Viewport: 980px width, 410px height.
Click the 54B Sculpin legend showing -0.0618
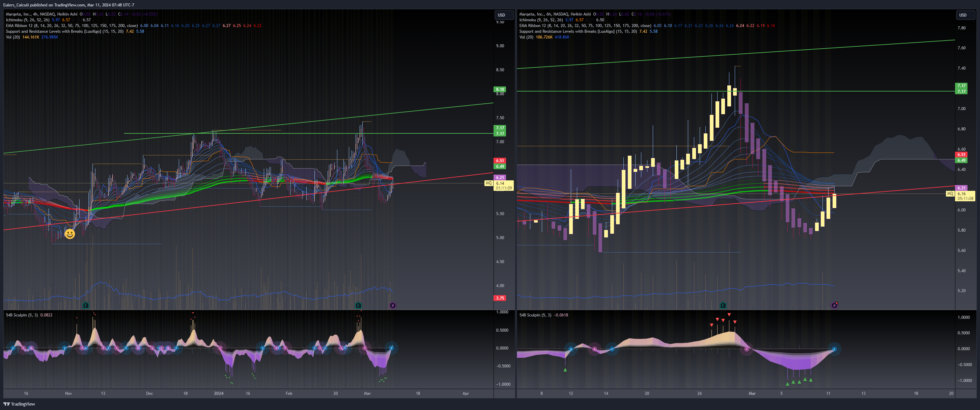543,315
